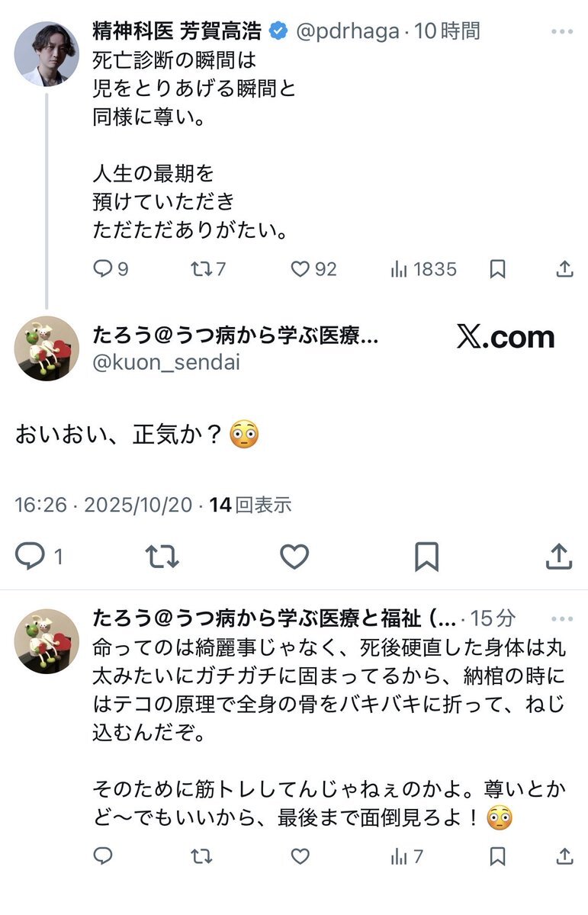Like the bottom reply about 死後硬直

click(x=301, y=856)
